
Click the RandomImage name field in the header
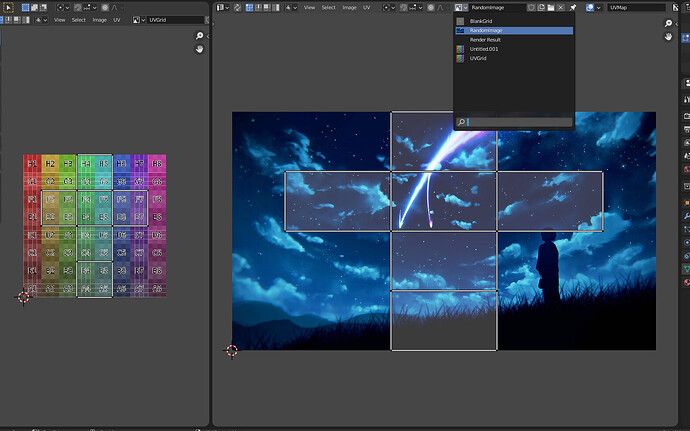point(498,7)
